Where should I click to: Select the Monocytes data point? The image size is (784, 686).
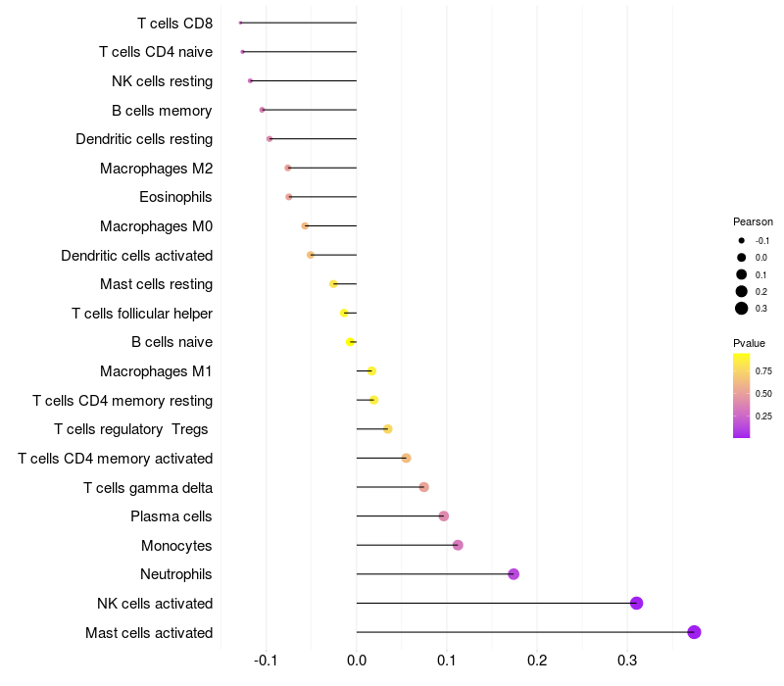click(x=458, y=545)
